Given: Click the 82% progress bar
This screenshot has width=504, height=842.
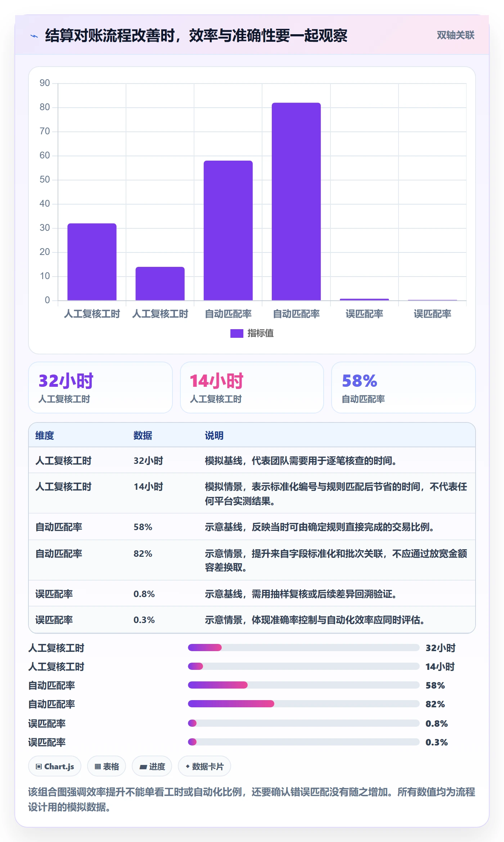Looking at the screenshot, I should [x=303, y=704].
